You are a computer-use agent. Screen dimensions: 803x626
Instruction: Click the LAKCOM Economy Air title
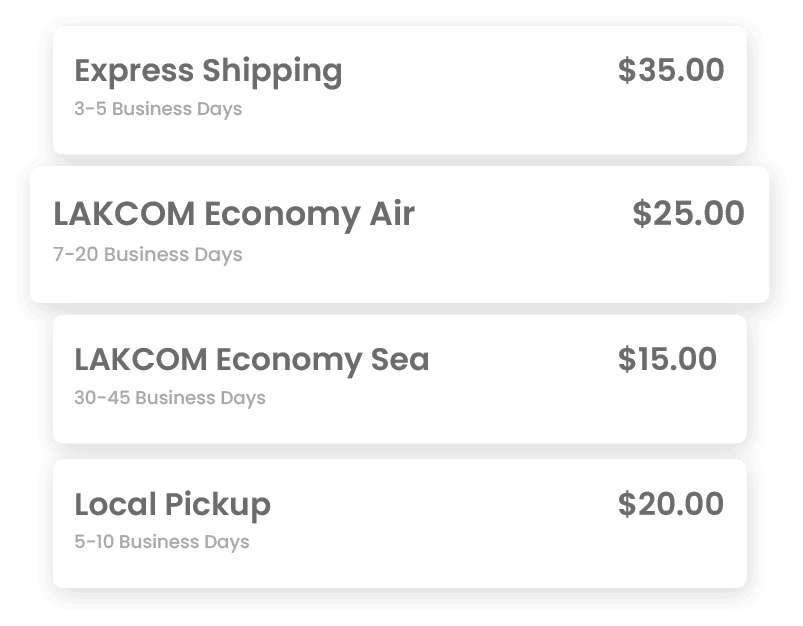coord(234,214)
